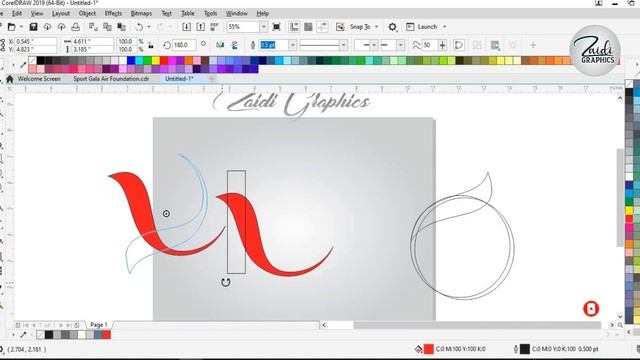This screenshot has width=640, height=360.
Task: Toggle the Show guidelines icon
Action: tap(322, 27)
